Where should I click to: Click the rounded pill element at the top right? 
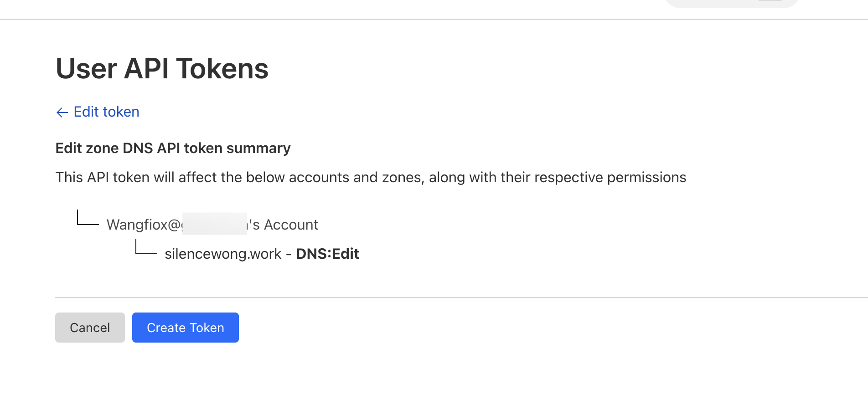coord(731,3)
